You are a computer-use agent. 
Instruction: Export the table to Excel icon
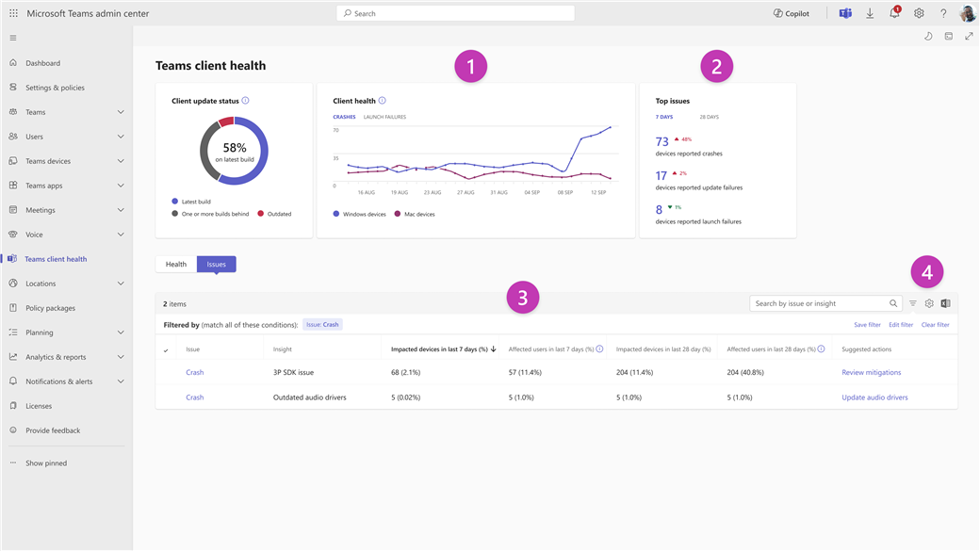[x=946, y=303]
